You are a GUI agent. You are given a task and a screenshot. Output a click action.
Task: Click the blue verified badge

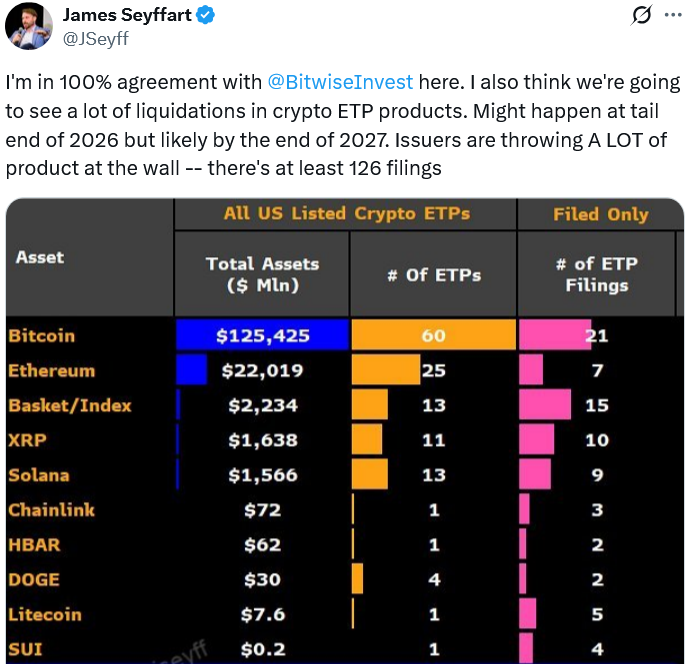click(x=206, y=16)
